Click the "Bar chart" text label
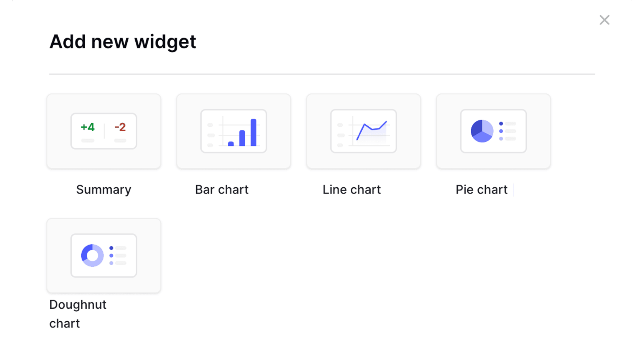644x347 pixels. pos(222,190)
